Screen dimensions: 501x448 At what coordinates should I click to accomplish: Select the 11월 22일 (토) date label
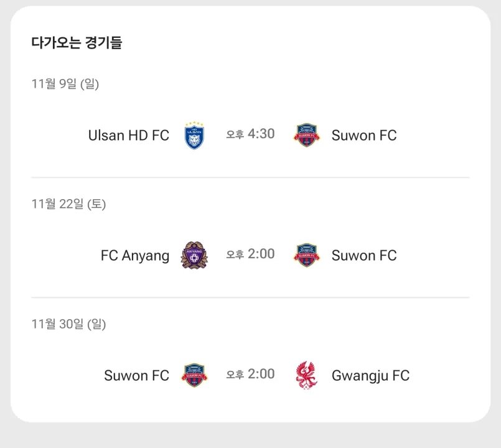(x=68, y=204)
